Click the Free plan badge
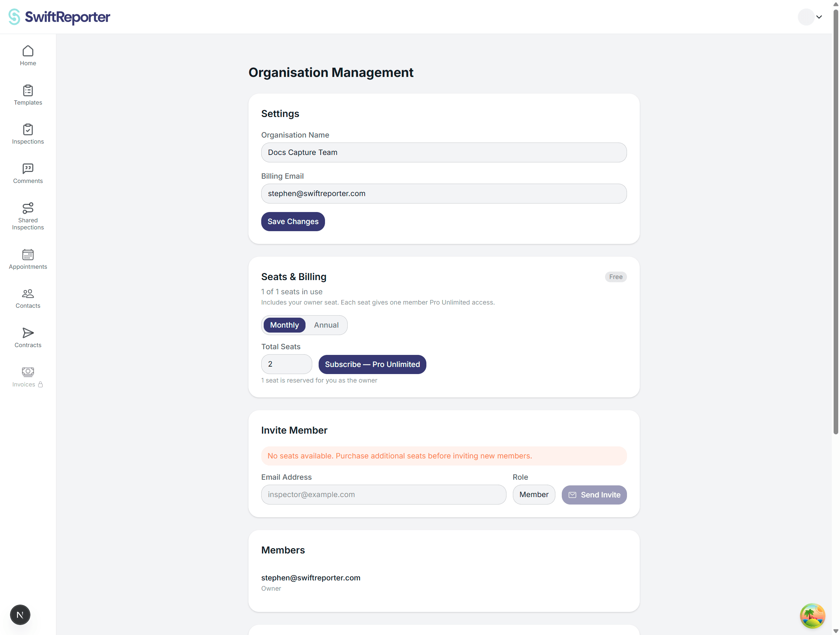 click(x=615, y=277)
